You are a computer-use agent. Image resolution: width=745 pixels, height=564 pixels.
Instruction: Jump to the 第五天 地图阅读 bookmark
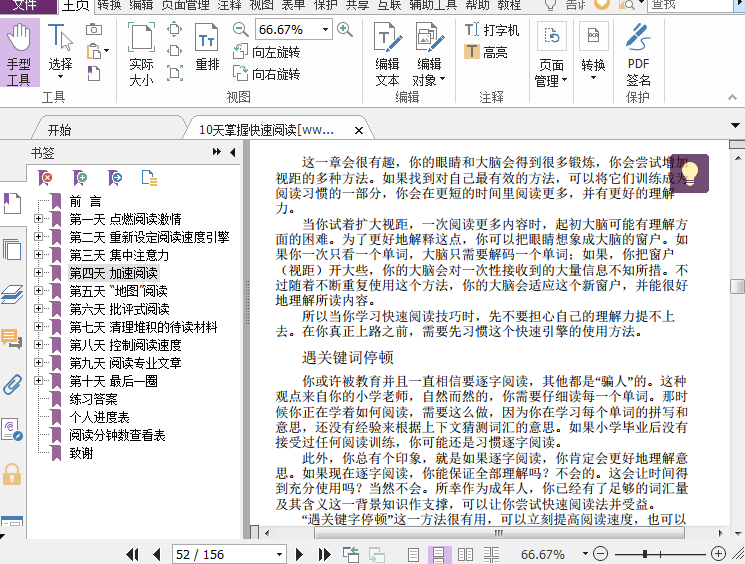(x=118, y=291)
